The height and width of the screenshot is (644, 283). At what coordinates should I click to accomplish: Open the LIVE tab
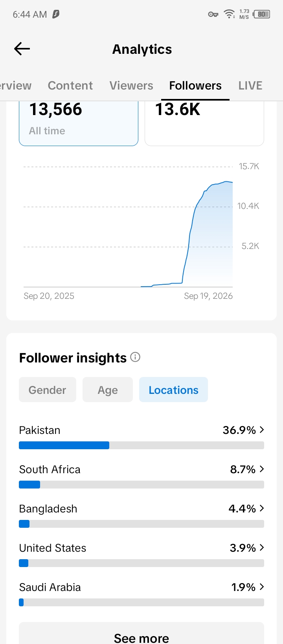[x=250, y=86]
